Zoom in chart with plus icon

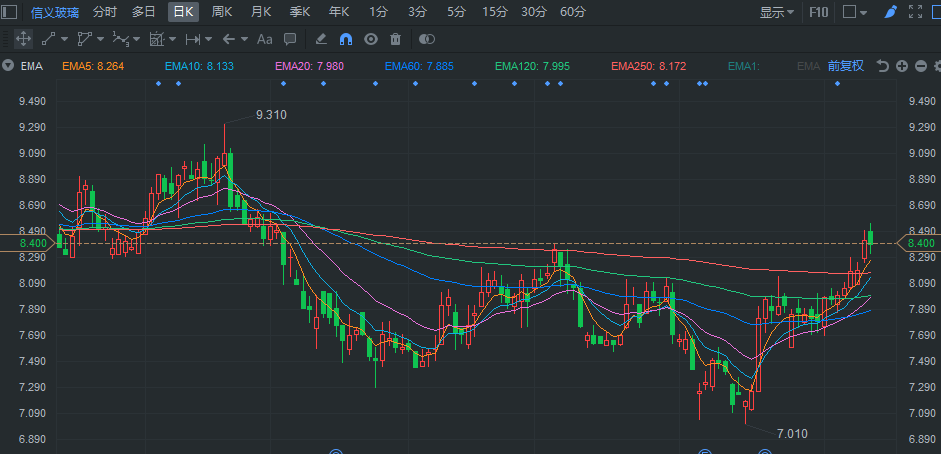(x=902, y=66)
